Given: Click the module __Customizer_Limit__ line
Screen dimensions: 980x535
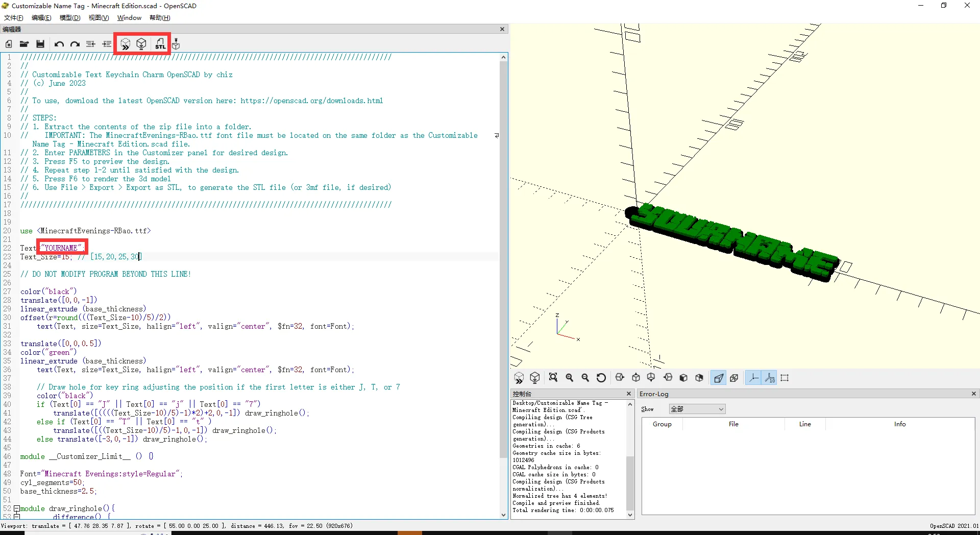Looking at the screenshot, I should (x=87, y=456).
